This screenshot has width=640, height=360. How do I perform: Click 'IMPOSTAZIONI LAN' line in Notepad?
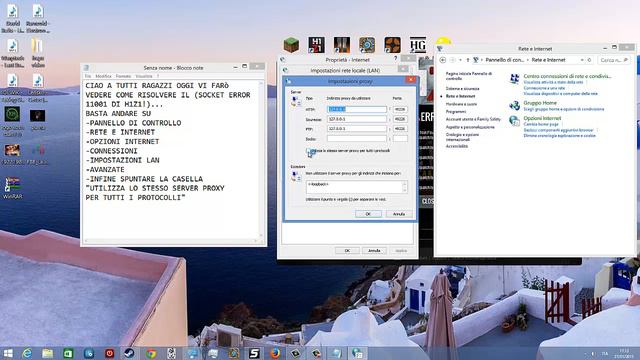122,160
